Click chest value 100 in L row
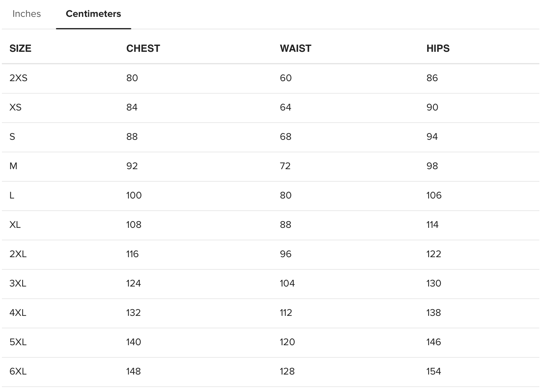The width and height of the screenshot is (545, 392). coord(134,195)
